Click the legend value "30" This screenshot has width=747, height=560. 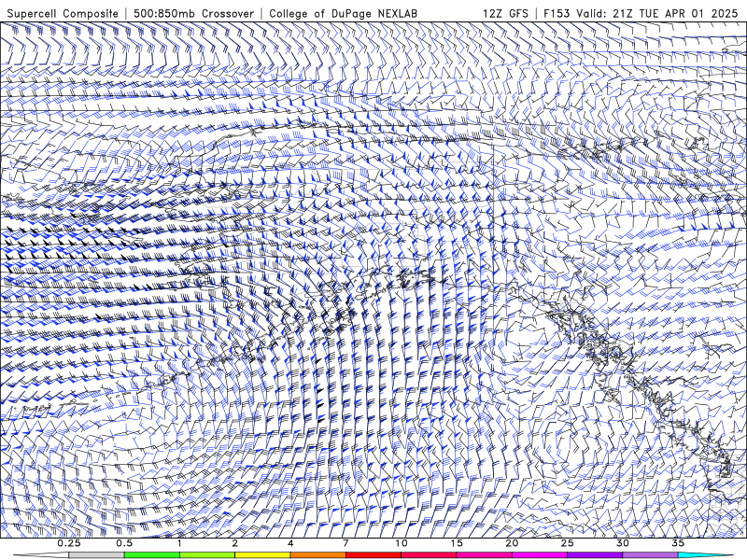click(622, 543)
